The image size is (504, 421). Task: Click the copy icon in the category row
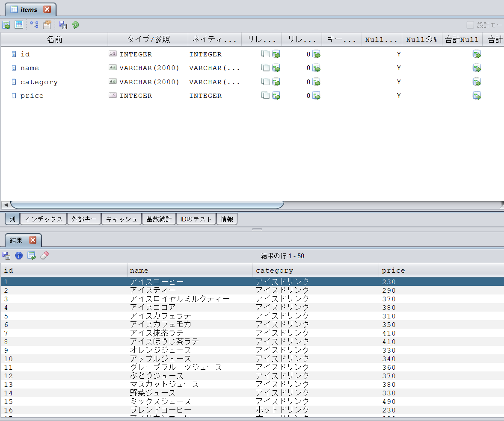pos(265,82)
